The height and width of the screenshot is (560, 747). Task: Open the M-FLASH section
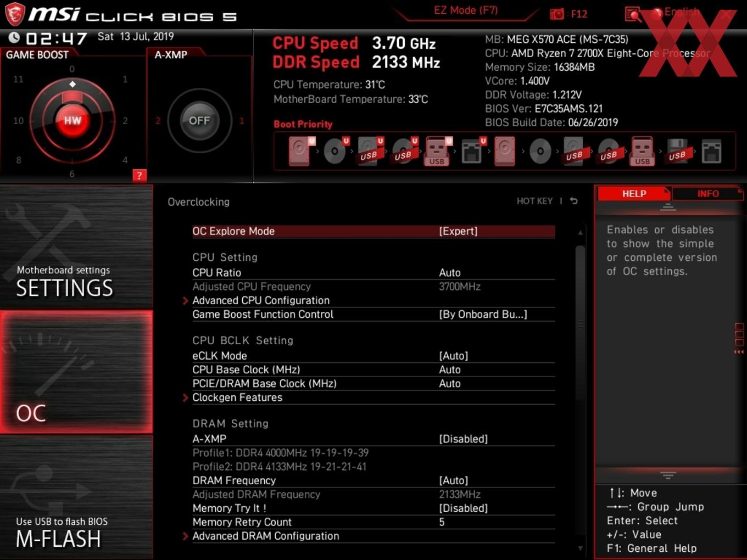pyautogui.click(x=76, y=497)
